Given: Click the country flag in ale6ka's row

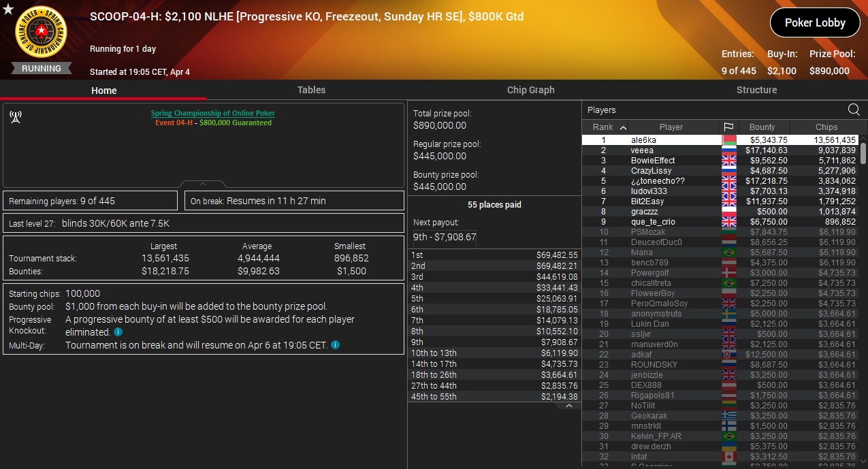Looking at the screenshot, I should pyautogui.click(x=728, y=140).
